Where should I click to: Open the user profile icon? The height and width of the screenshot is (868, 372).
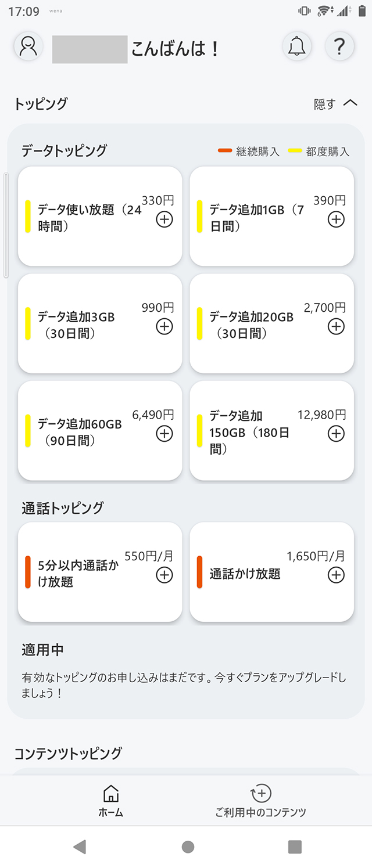(28, 46)
